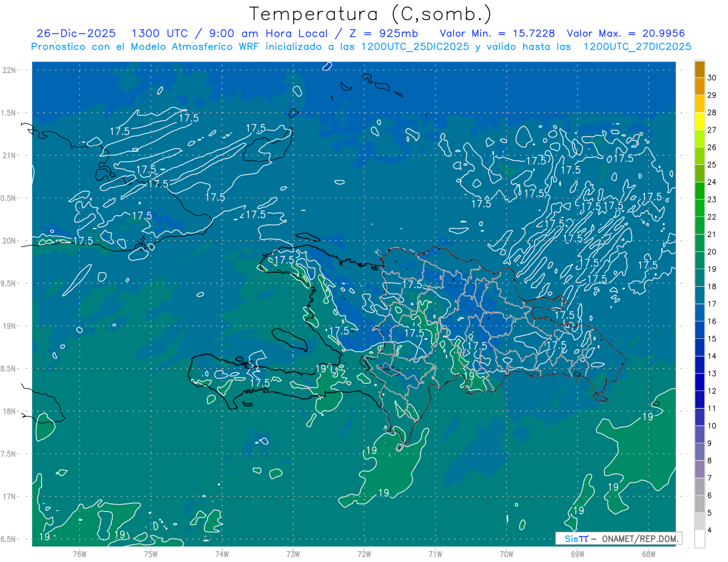
Task: Click the "6" value on the color scale
Action: [710, 495]
